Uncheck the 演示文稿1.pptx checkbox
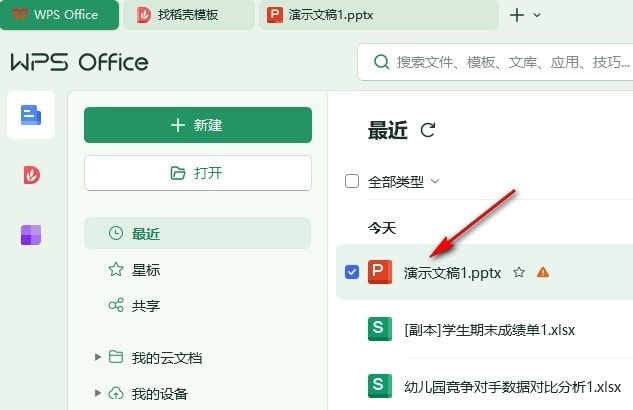This screenshot has height=410, width=633. (x=352, y=272)
